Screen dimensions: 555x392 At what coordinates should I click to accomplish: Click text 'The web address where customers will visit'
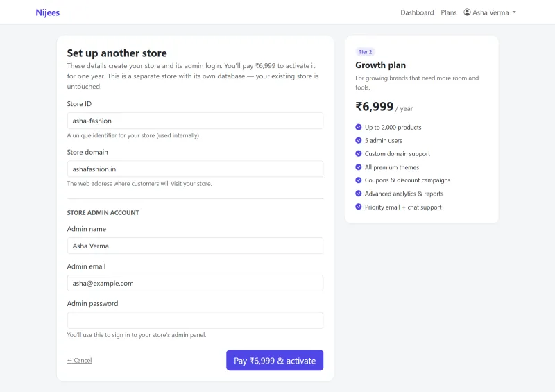pyautogui.click(x=139, y=184)
